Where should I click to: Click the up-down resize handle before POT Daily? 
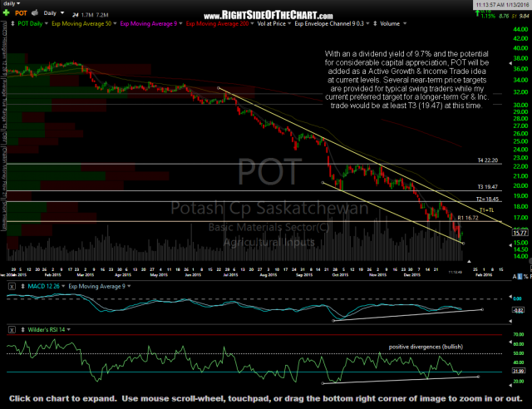pyautogui.click(x=12, y=24)
